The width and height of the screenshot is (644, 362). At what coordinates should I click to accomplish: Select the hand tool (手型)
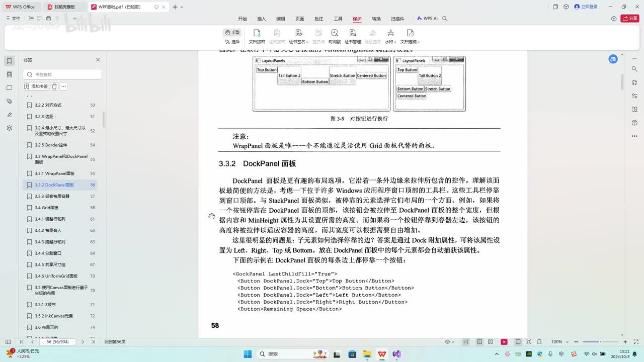point(232,33)
